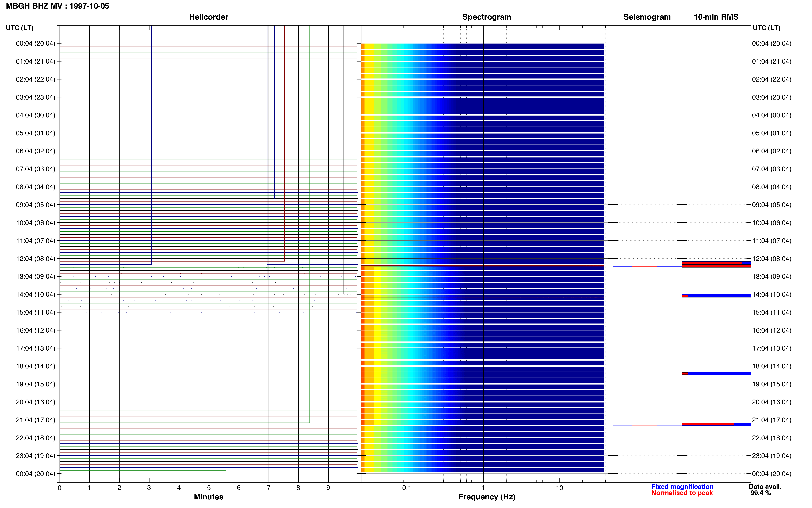This screenshot has height=508, width=812.
Task: Click the "4" tick on the Minutes axis
Action: [179, 487]
